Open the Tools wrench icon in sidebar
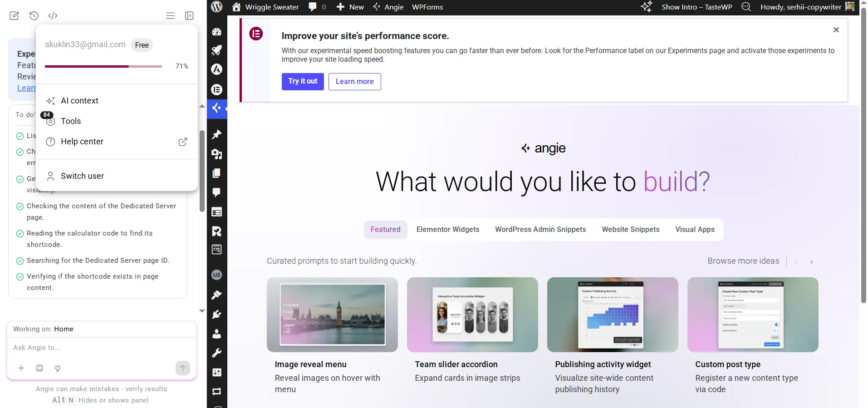The width and height of the screenshot is (868, 408). coord(217,353)
